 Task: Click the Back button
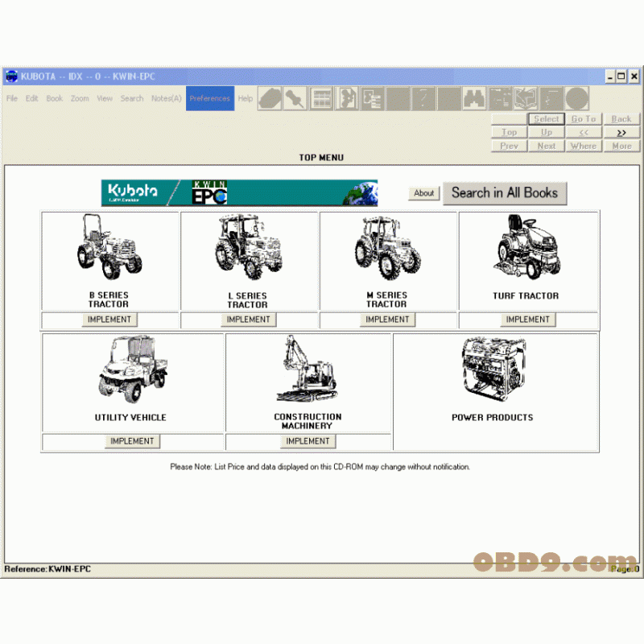tap(621, 119)
